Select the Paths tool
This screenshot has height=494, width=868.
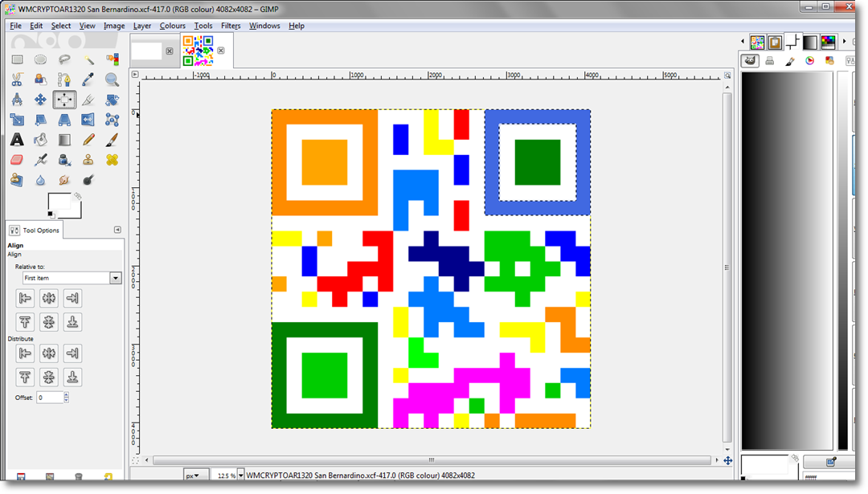[x=64, y=80]
